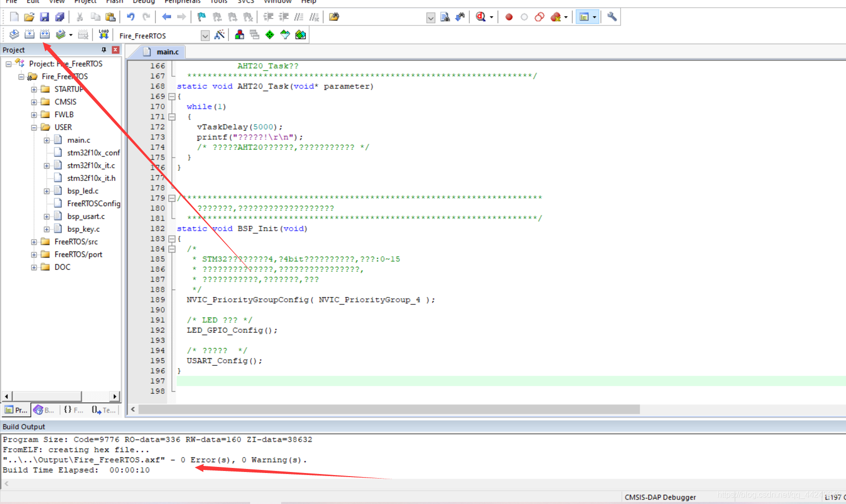Undo the last edit
The height and width of the screenshot is (504, 846).
pyautogui.click(x=131, y=17)
